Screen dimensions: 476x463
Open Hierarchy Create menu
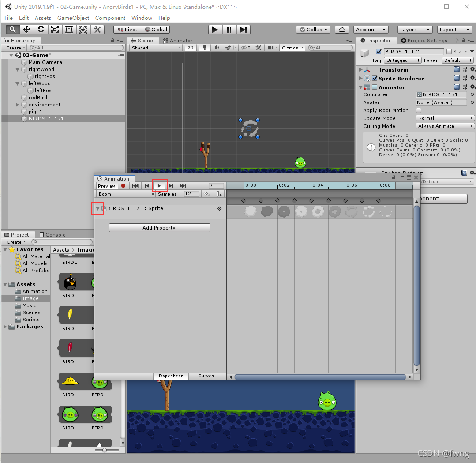coord(16,48)
